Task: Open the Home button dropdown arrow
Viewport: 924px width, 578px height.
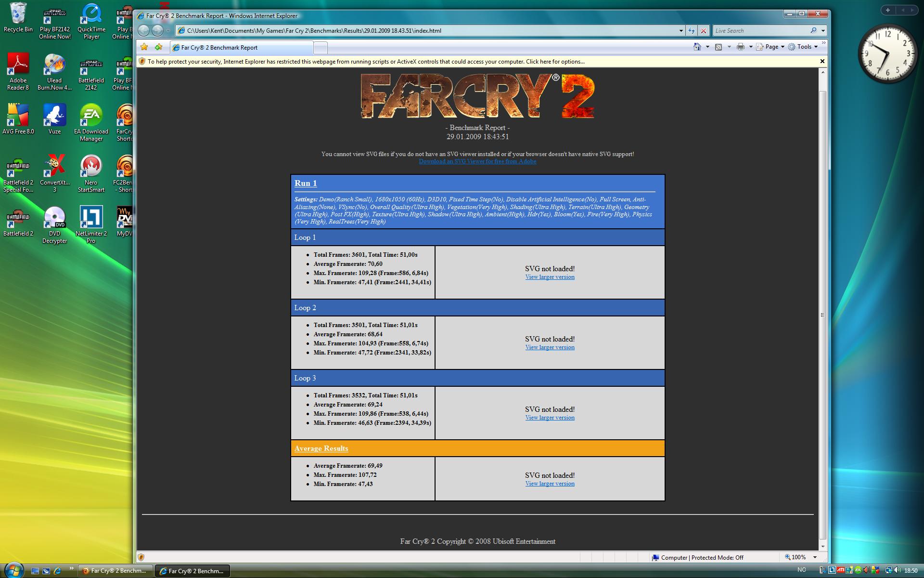Action: 707,47
